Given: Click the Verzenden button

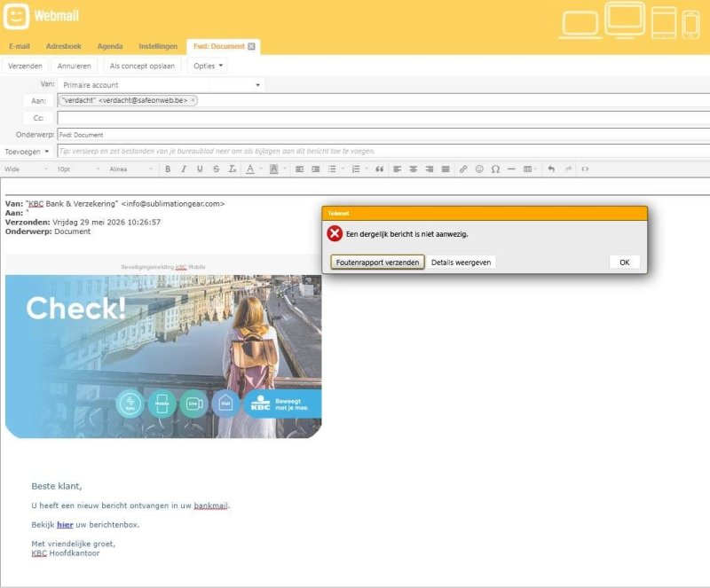Looking at the screenshot, I should pyautogui.click(x=26, y=67).
